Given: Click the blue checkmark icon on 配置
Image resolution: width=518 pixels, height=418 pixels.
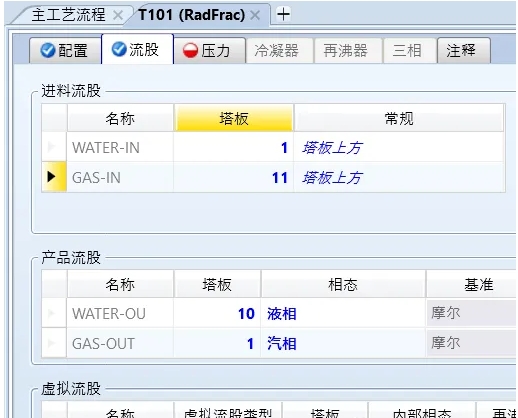Looking at the screenshot, I should (x=48, y=51).
